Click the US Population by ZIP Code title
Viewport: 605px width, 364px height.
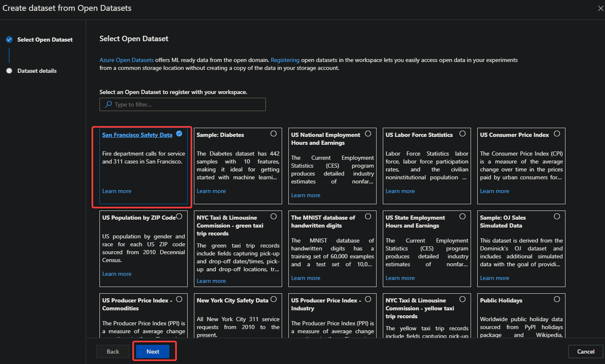(x=139, y=218)
